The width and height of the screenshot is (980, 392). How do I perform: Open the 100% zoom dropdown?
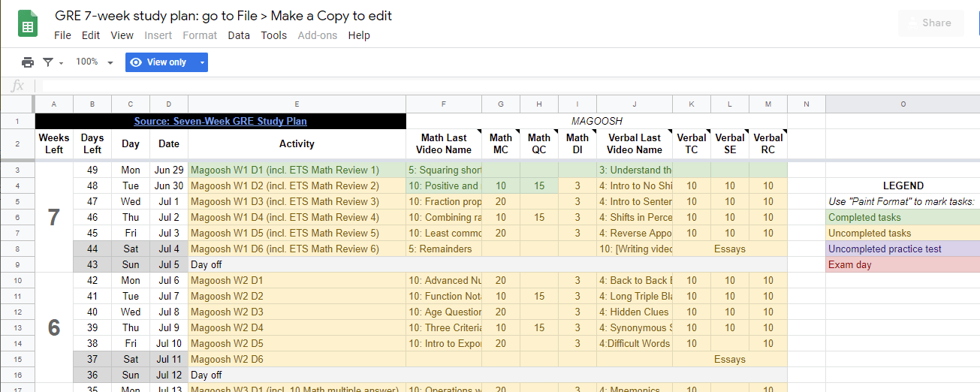click(94, 62)
